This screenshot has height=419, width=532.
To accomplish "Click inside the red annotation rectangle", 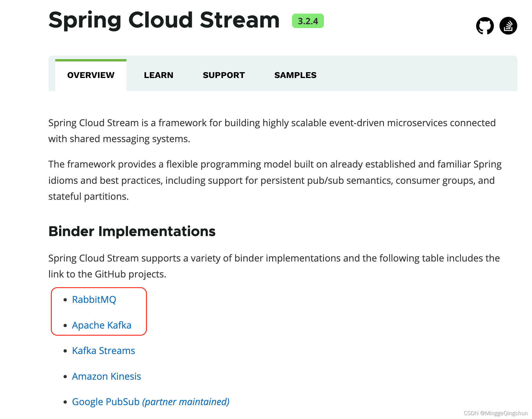I will [x=99, y=312].
